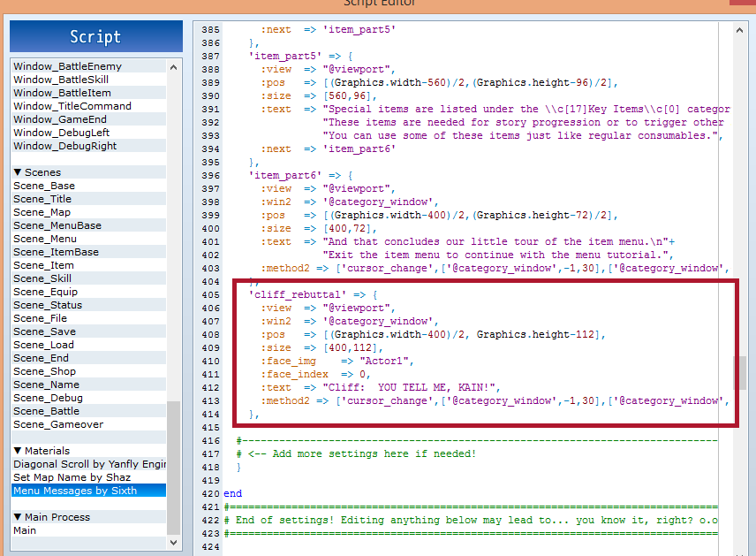Screen dimensions: 756x556
Task: Open the Scene_Item script
Action: point(88,265)
